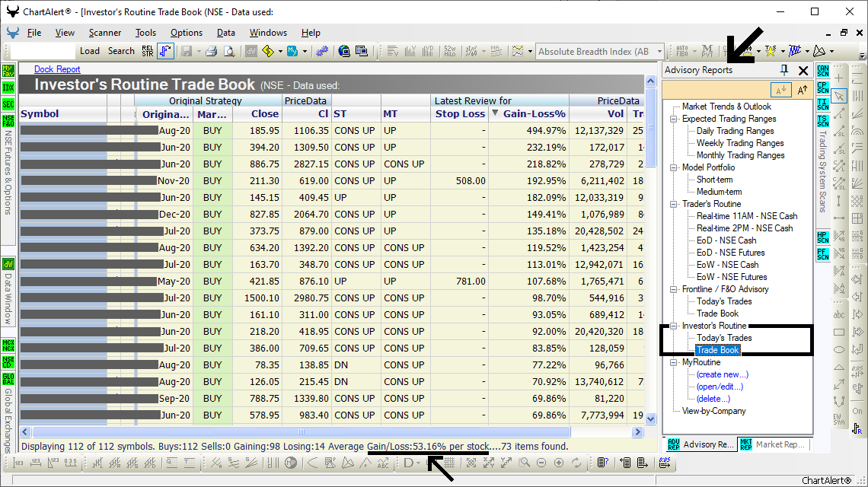
Task: Click the green SEC sidebar icon
Action: [x=8, y=104]
